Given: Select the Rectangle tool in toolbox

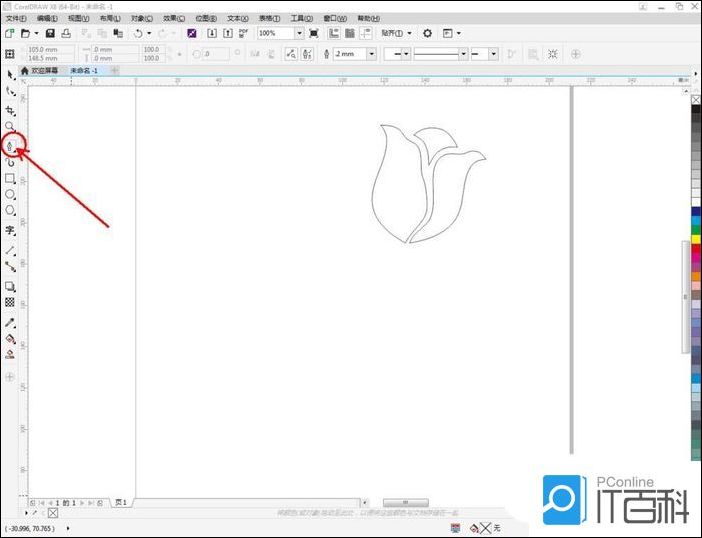Looking at the screenshot, I should coord(10,178).
